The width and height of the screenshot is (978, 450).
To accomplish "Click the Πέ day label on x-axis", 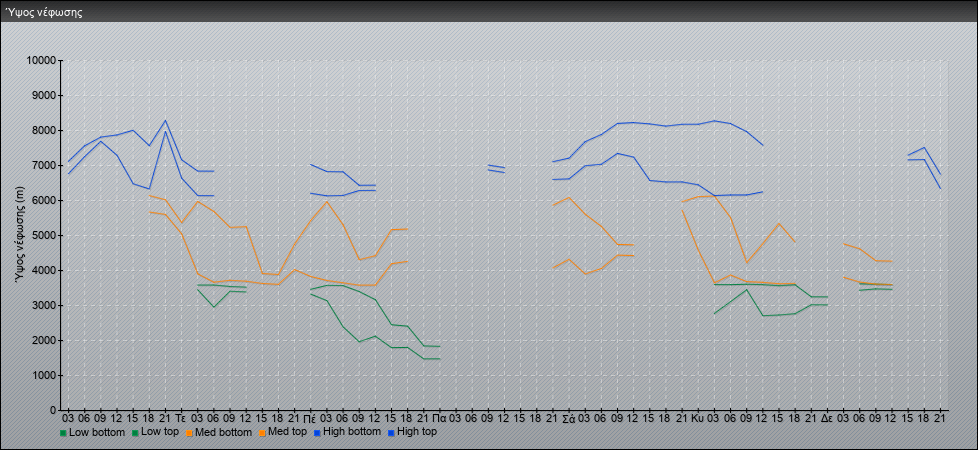I will 310,417.
